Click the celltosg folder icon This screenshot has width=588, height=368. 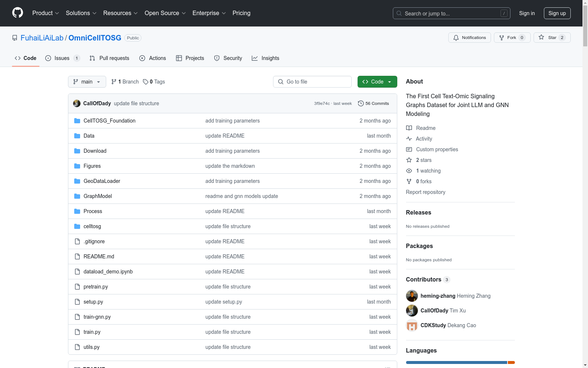click(77, 226)
